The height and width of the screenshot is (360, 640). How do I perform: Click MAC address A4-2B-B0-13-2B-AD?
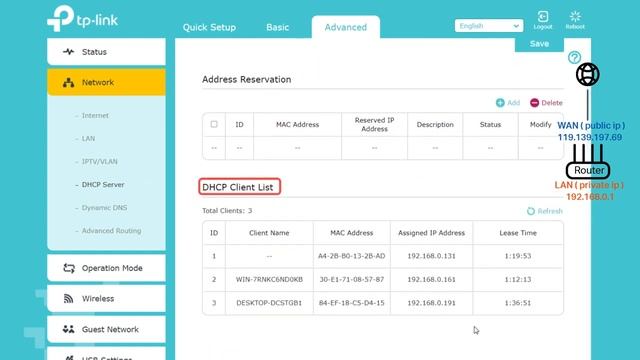351,256
